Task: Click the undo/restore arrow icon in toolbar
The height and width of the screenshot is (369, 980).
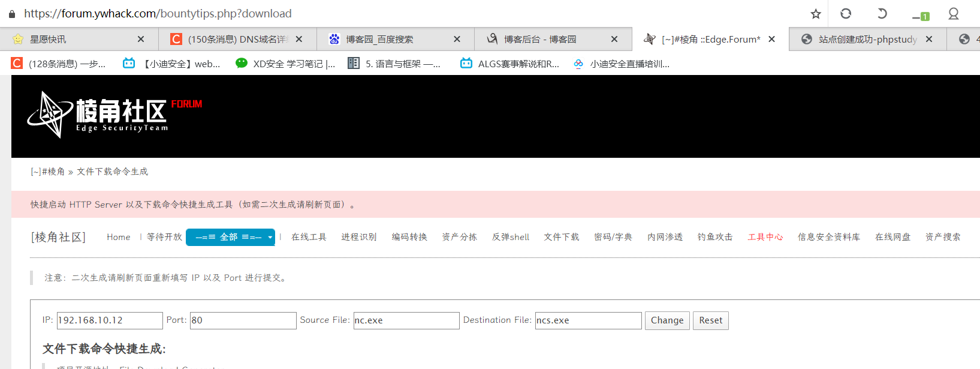Action: pos(882,13)
